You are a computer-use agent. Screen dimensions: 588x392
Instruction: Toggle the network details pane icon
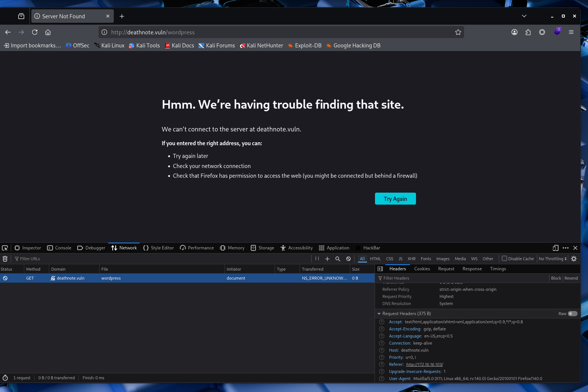[x=380, y=269]
